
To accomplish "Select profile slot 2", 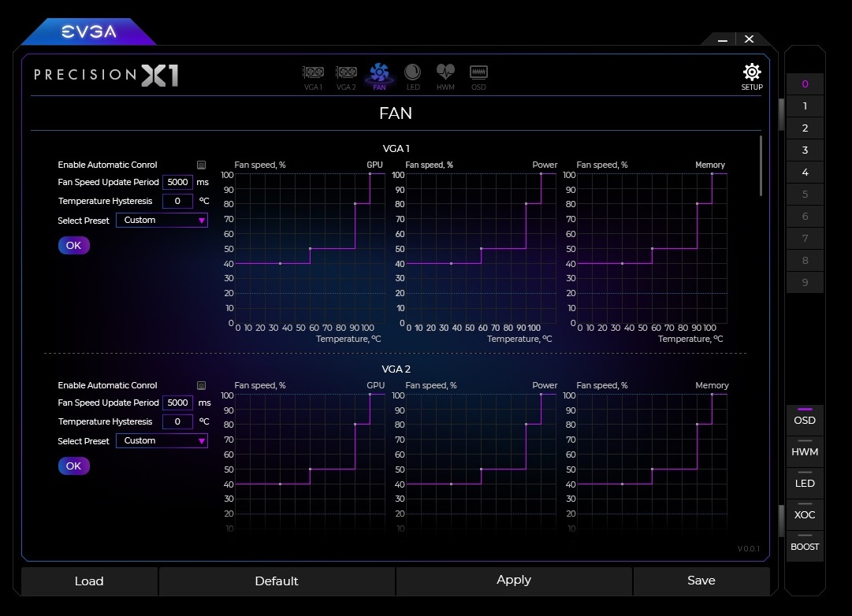I will 805,128.
